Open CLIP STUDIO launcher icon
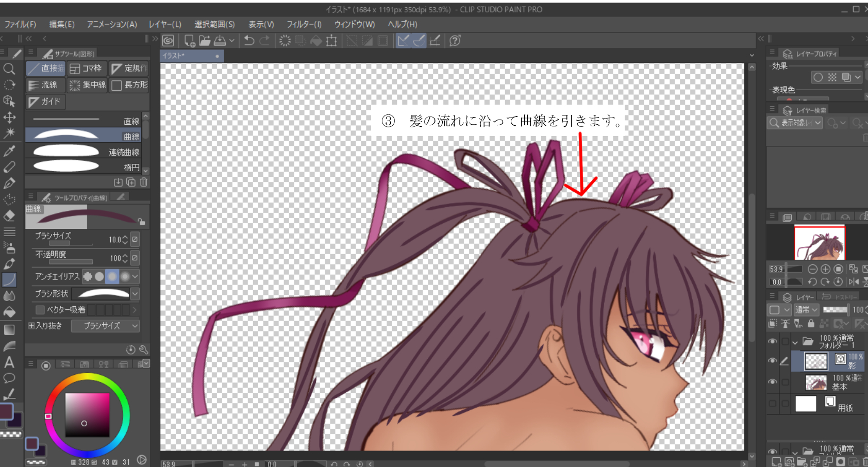This screenshot has height=467, width=868. tap(168, 41)
